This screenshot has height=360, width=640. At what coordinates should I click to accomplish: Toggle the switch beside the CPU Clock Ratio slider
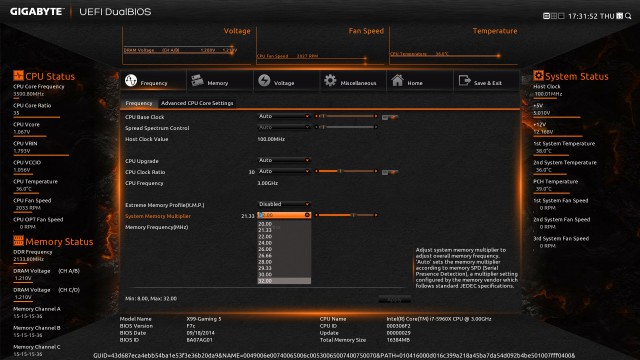pyautogui.click(x=390, y=172)
